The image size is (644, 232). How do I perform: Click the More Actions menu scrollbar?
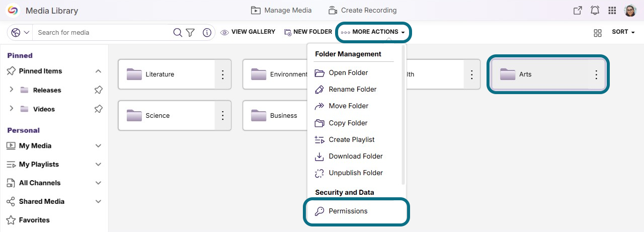tap(403, 116)
